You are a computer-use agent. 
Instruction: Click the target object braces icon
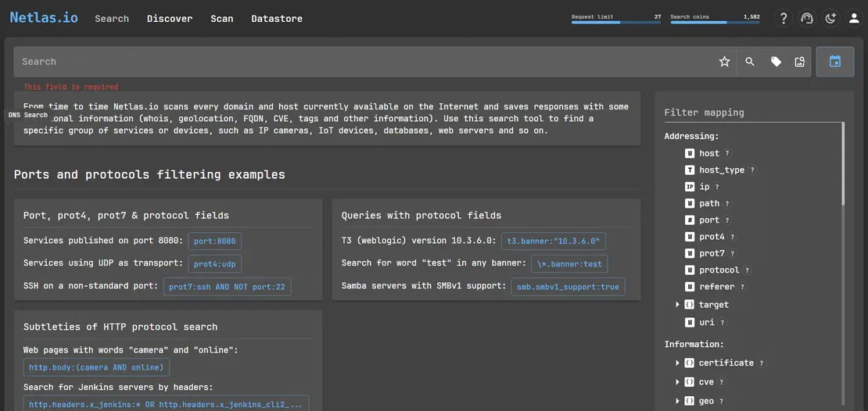(689, 304)
